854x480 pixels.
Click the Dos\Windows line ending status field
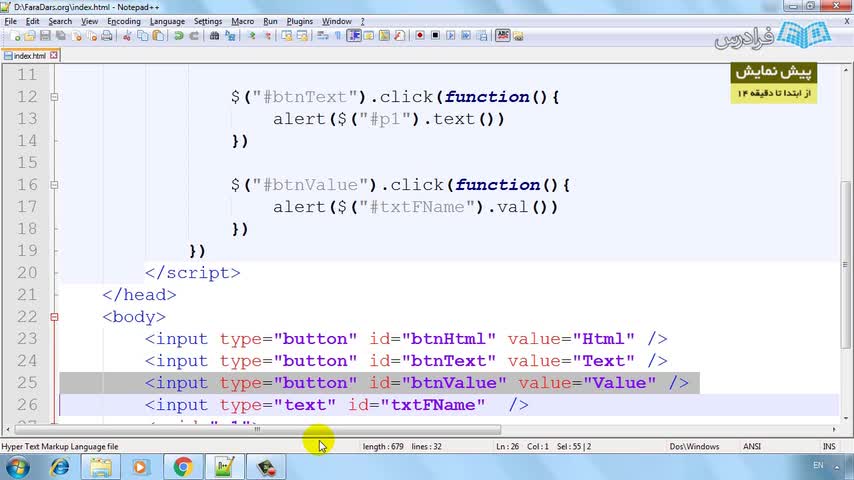[694, 446]
